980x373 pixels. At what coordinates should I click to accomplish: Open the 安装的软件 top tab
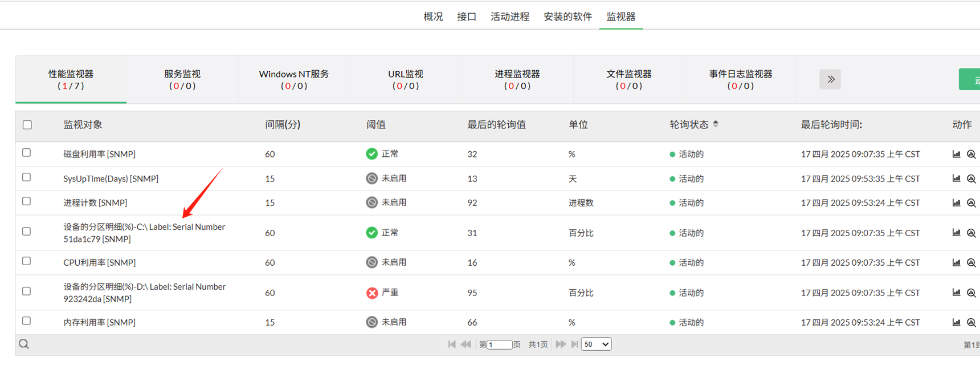click(x=567, y=17)
